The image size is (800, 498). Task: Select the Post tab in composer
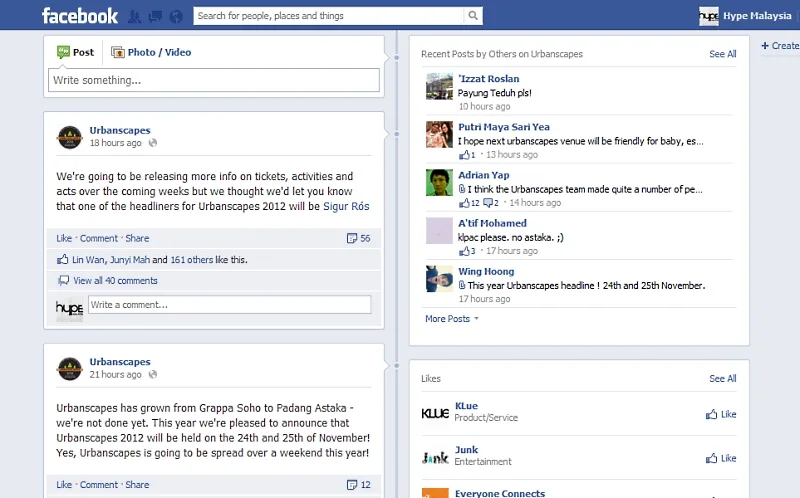pyautogui.click(x=75, y=52)
